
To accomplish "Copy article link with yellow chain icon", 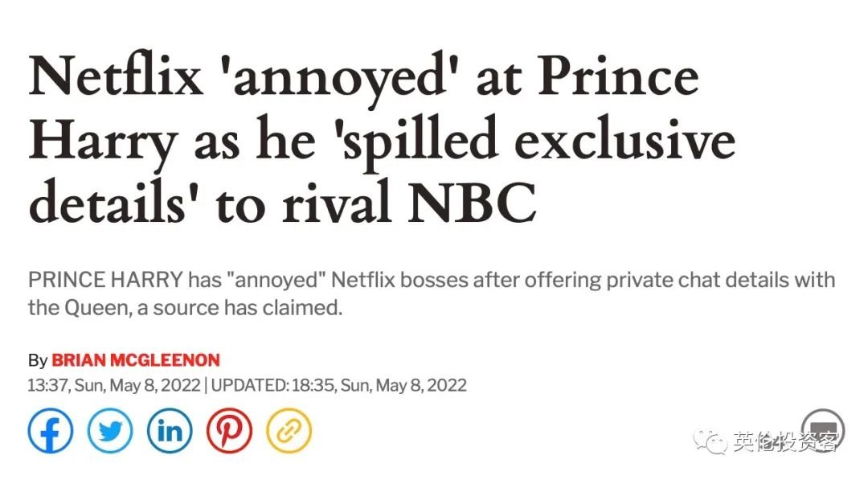I will 289,431.
